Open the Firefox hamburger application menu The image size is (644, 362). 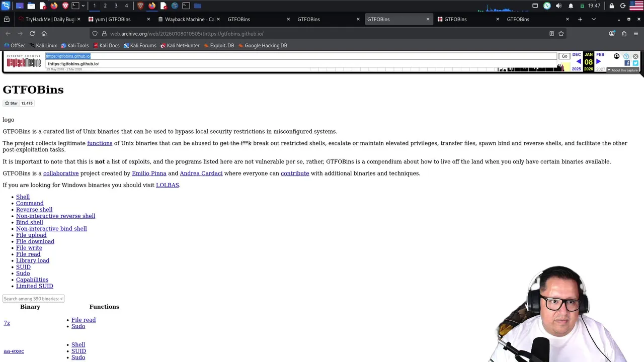(x=636, y=34)
